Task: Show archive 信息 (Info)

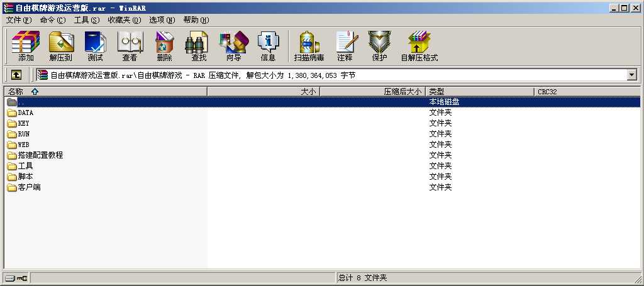Action: tap(268, 46)
